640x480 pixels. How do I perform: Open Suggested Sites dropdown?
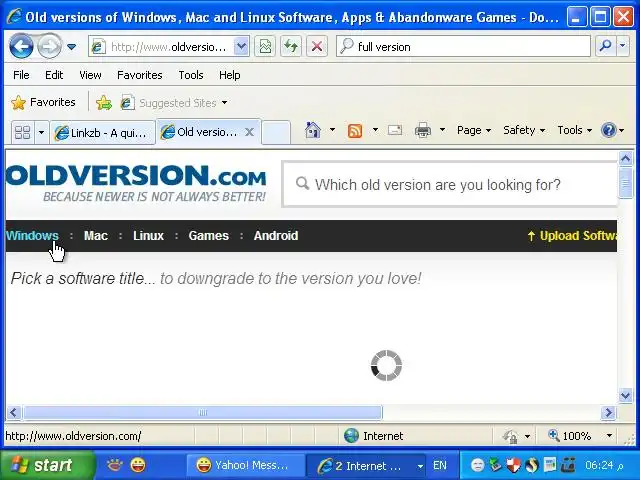coord(174,102)
